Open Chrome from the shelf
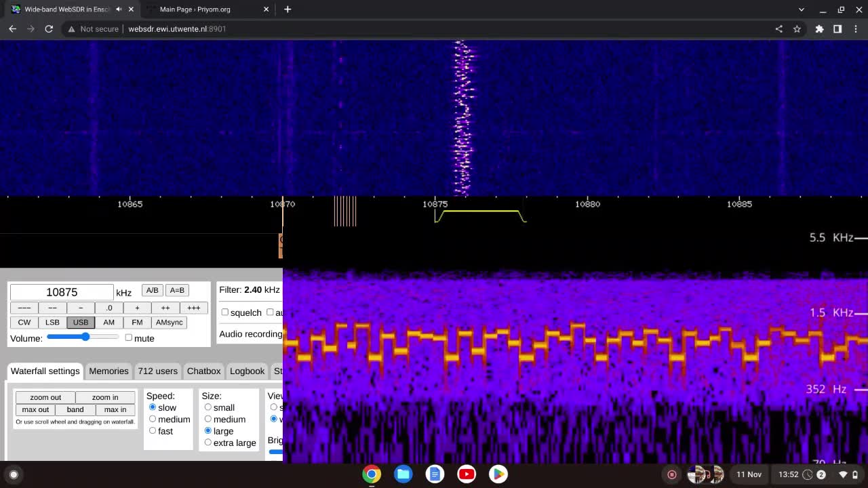Image resolution: width=868 pixels, height=488 pixels. point(372,474)
